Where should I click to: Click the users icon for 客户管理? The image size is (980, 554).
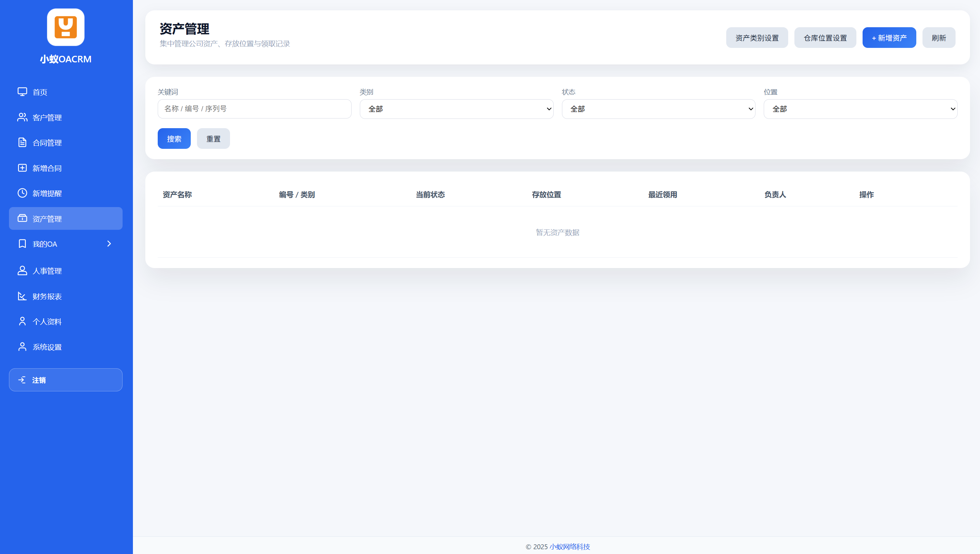tap(22, 117)
